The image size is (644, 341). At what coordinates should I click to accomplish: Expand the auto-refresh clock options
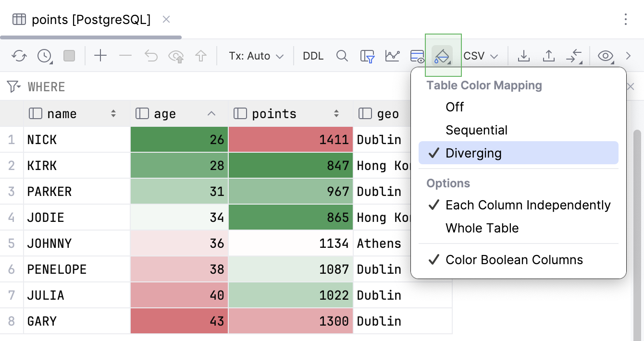point(44,55)
